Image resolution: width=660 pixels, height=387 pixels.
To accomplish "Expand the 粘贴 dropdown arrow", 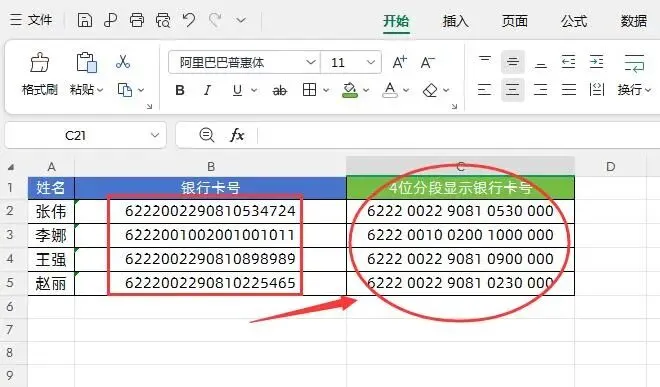I will pyautogui.click(x=100, y=90).
